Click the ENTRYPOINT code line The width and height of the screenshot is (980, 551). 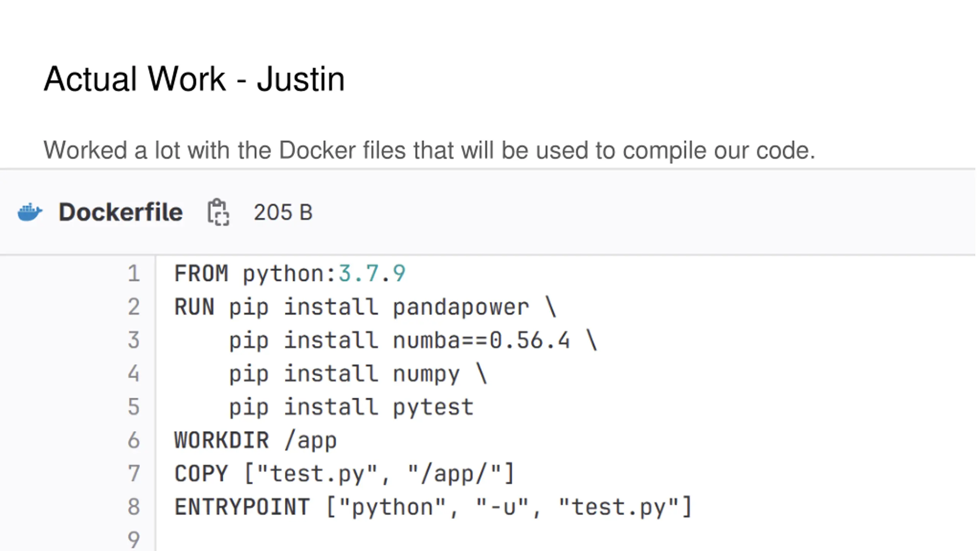[x=433, y=507]
